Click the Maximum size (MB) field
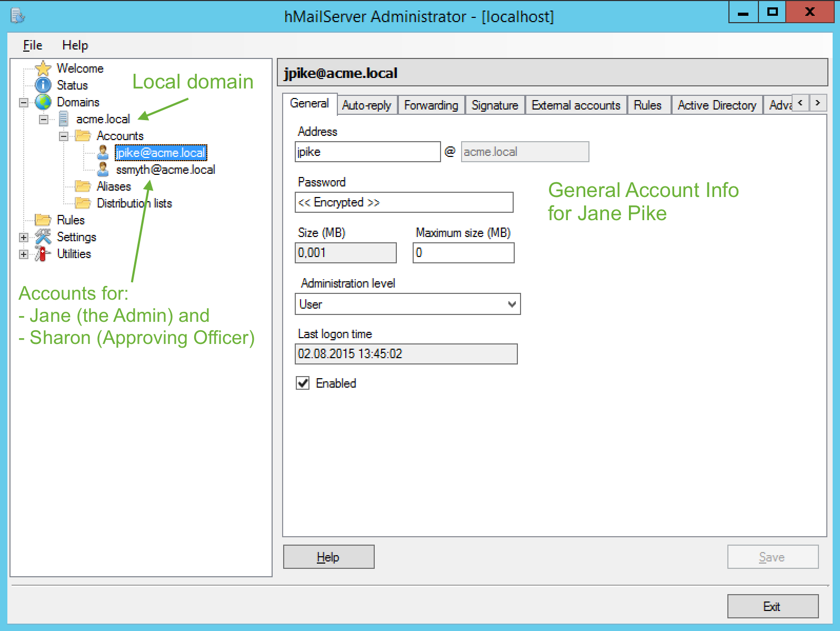This screenshot has width=840, height=631. coord(463,253)
